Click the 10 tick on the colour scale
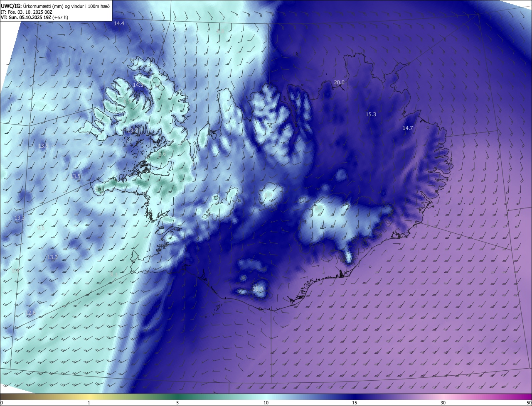 tap(266, 403)
